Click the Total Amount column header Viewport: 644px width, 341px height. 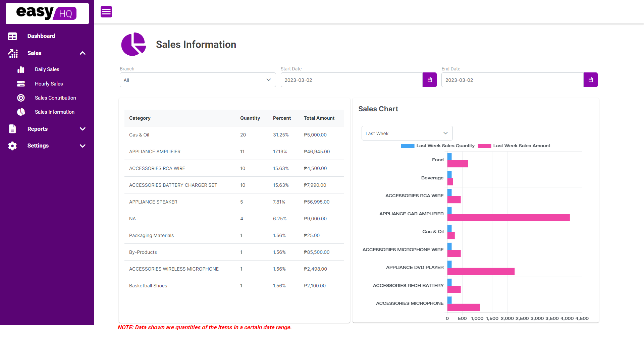(319, 118)
